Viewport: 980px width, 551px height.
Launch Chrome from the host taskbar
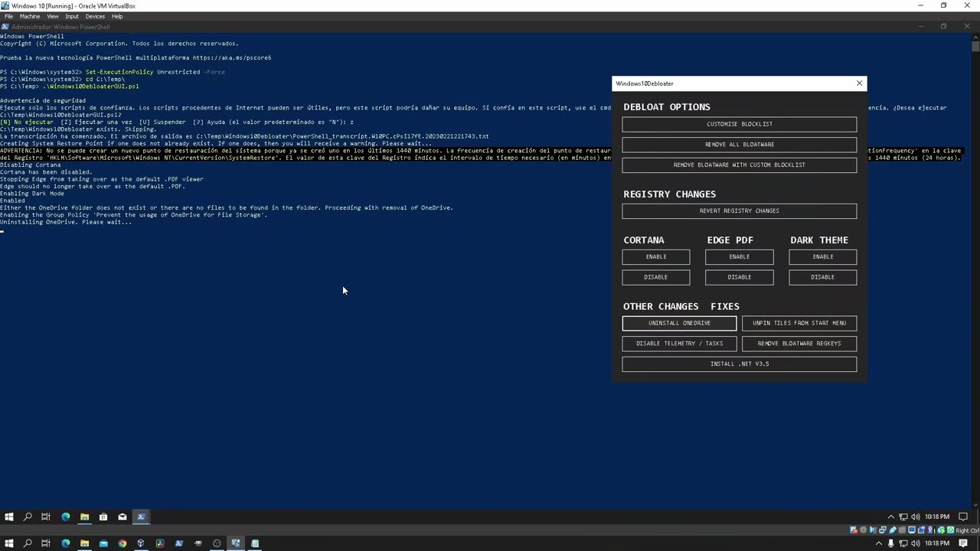click(x=122, y=543)
